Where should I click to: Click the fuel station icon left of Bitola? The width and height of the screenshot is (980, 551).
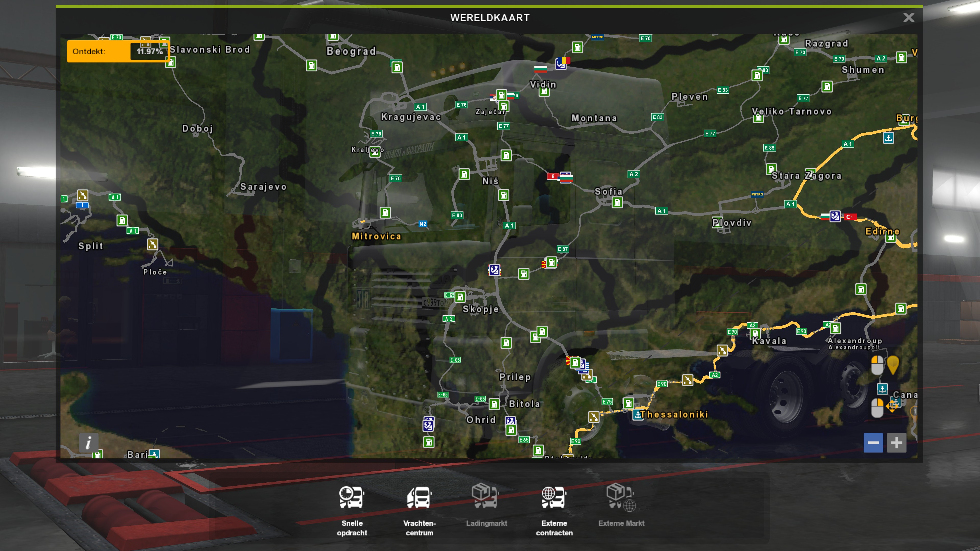(x=494, y=404)
